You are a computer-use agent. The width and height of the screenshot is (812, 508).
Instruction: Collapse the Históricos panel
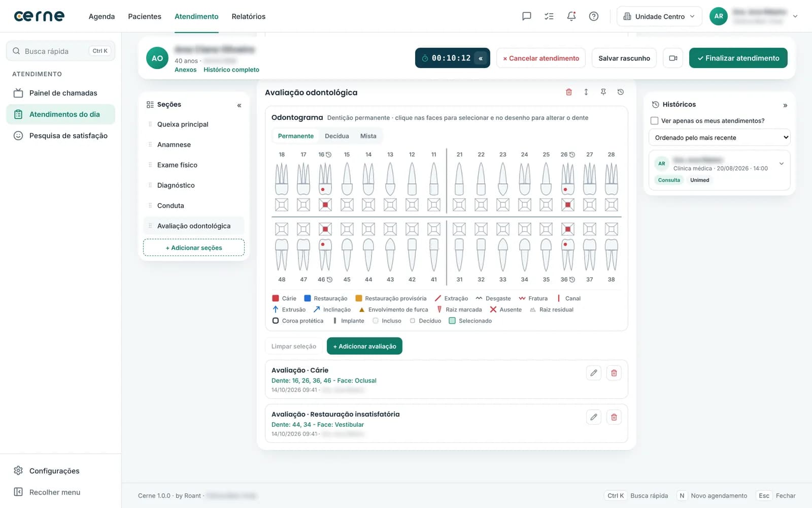click(785, 105)
